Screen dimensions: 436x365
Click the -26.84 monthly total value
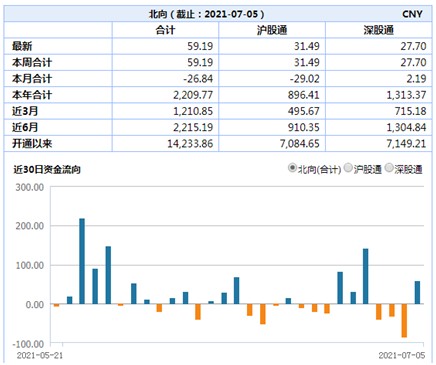[198, 79]
